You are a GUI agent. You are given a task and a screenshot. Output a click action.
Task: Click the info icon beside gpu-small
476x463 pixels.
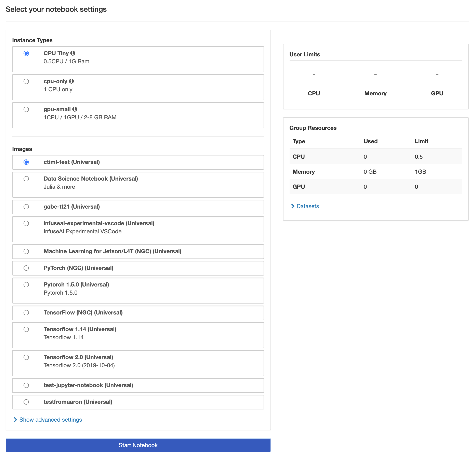(x=75, y=109)
